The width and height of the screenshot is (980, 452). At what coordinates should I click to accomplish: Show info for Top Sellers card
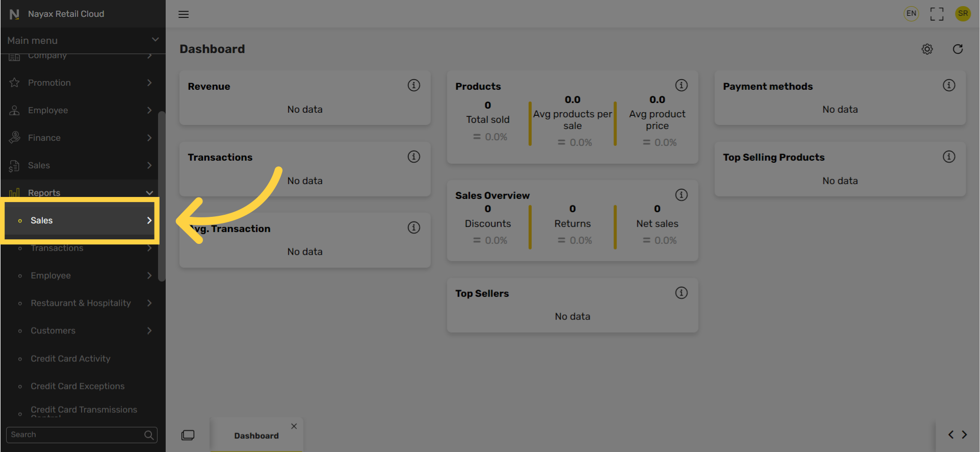(x=681, y=293)
